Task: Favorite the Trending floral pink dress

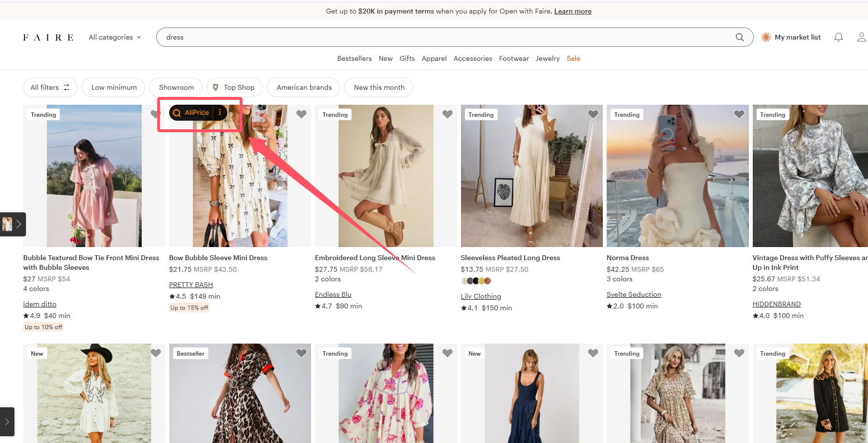Action: click(x=448, y=353)
